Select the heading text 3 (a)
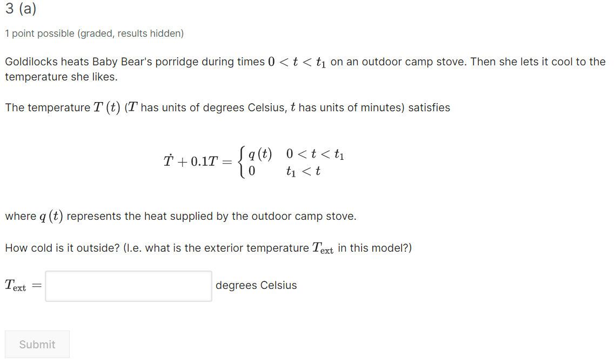616x364 pixels. pyautogui.click(x=19, y=9)
